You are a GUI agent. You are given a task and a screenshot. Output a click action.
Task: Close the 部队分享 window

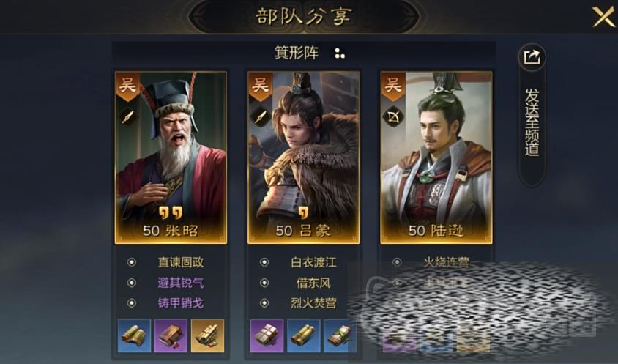point(603,16)
